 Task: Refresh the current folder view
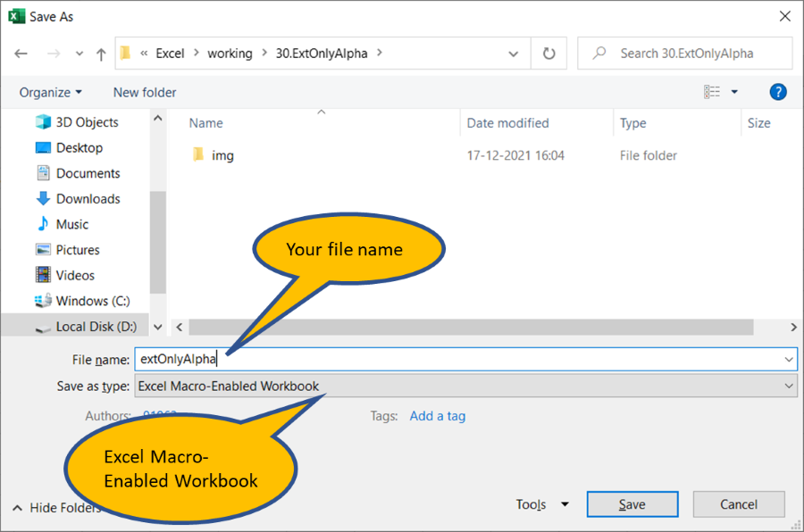point(549,54)
